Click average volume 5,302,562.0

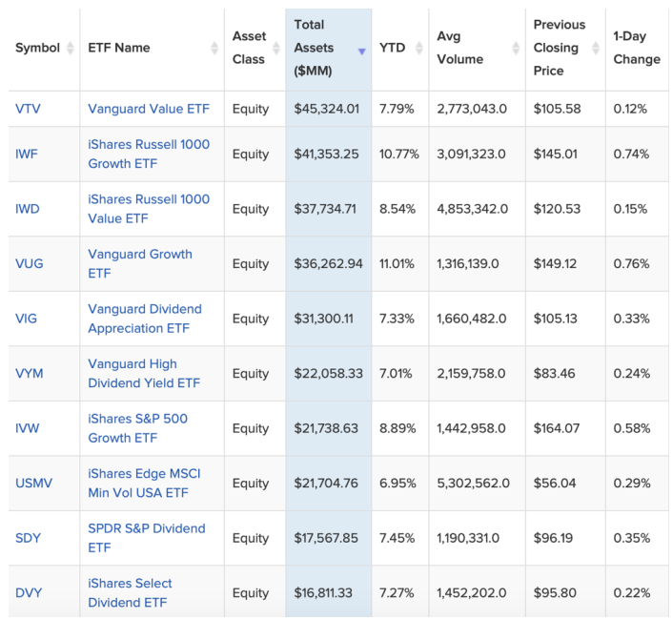click(x=473, y=484)
